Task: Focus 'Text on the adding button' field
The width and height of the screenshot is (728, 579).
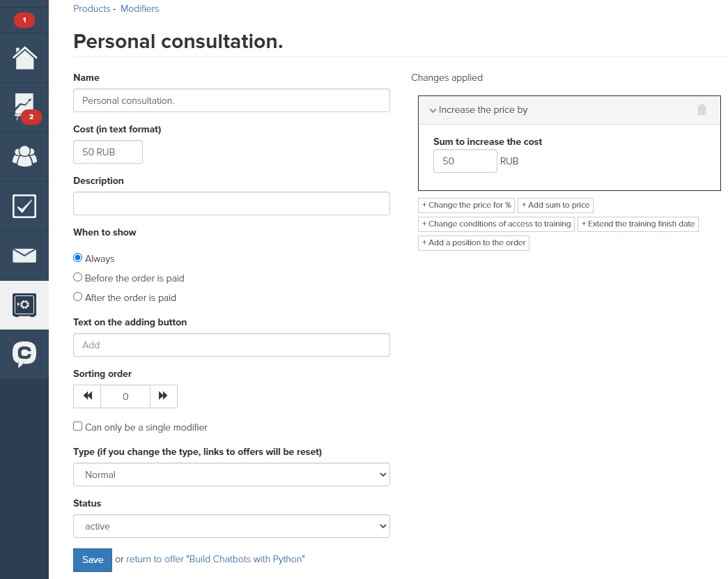Action: (x=231, y=345)
